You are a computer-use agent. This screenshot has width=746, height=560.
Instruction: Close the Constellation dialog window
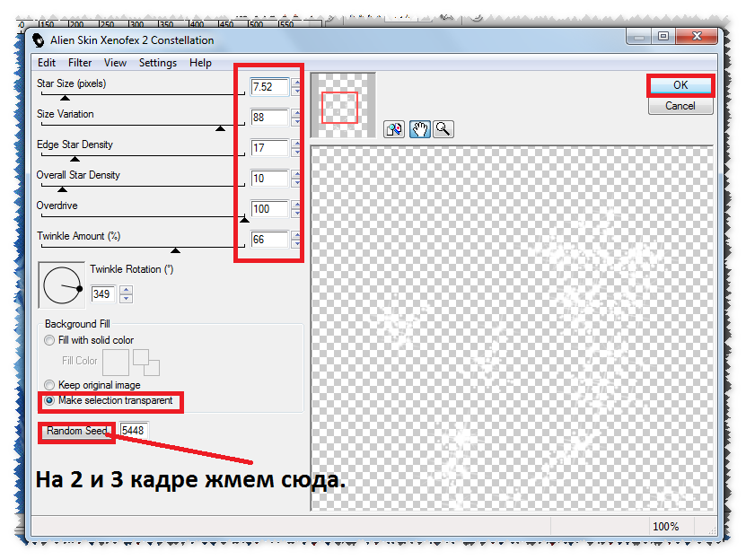click(697, 36)
